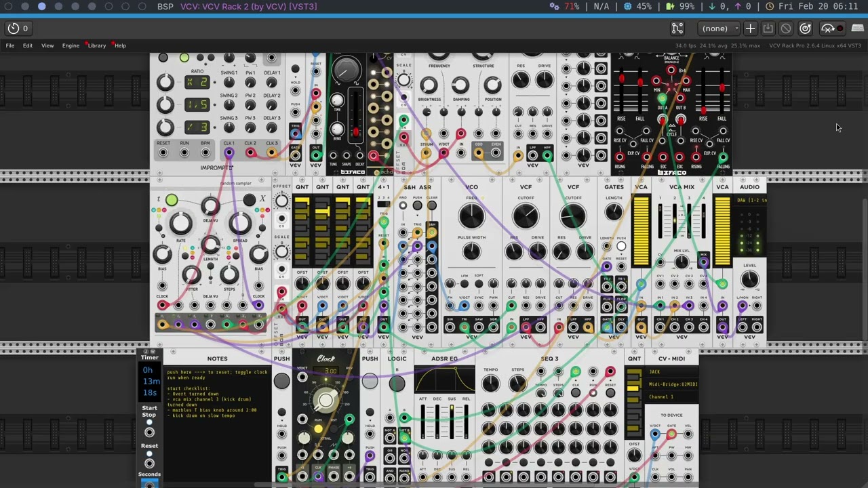Click the VCO SIN output jack
The height and width of the screenshot is (488, 868).
pyautogui.click(x=449, y=327)
